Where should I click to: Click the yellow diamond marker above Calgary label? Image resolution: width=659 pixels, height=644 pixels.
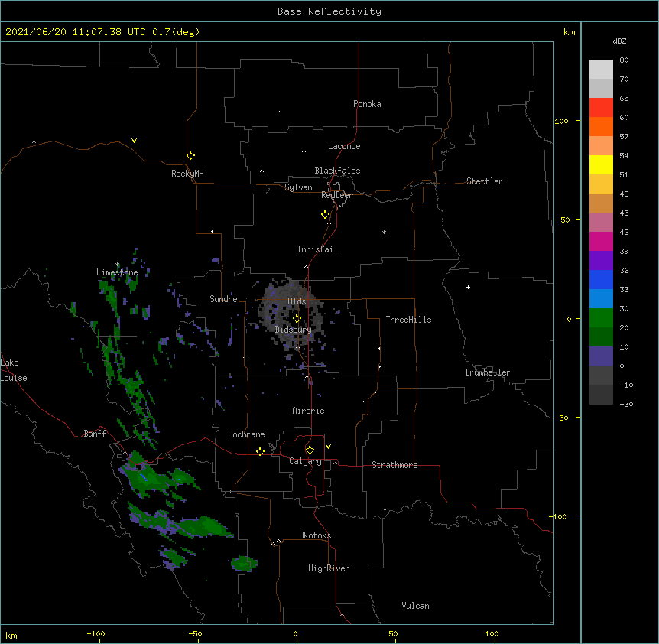click(310, 450)
